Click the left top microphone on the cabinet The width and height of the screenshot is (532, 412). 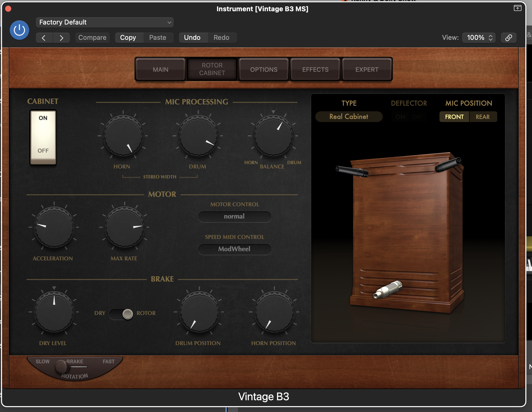352,171
